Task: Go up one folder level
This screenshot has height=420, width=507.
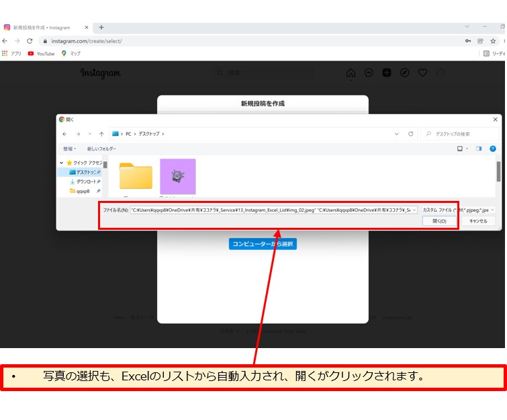Action: click(101, 134)
